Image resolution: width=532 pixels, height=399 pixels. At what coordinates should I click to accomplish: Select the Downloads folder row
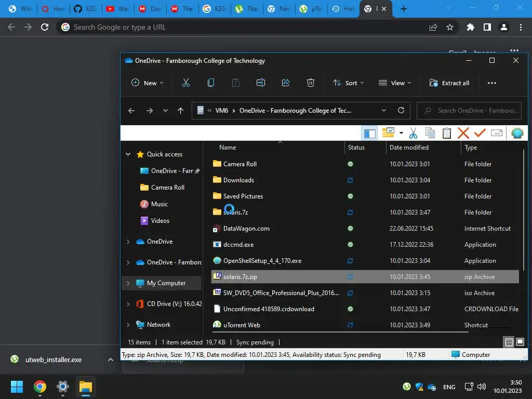pos(365,180)
